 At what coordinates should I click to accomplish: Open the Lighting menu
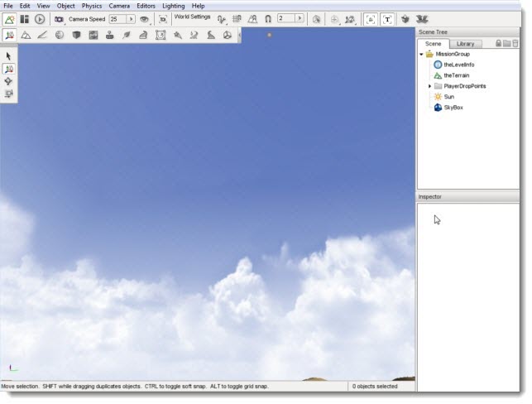coord(174,6)
